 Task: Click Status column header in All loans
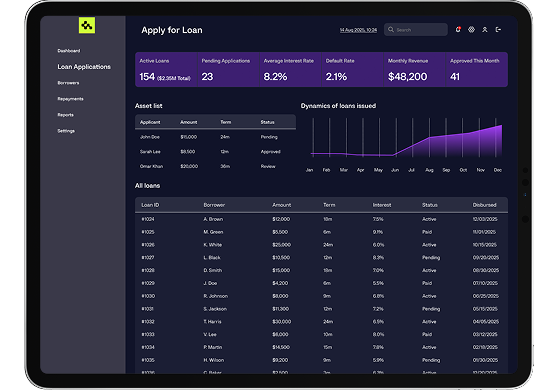click(430, 205)
